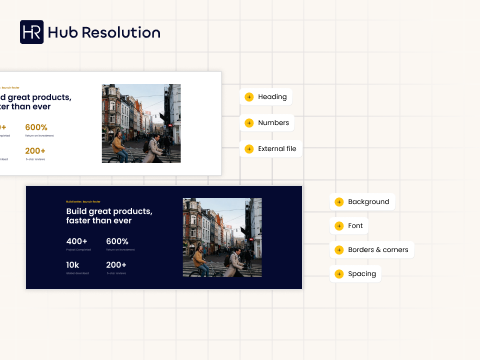Click the plus icon beside Spacing

tap(339, 274)
